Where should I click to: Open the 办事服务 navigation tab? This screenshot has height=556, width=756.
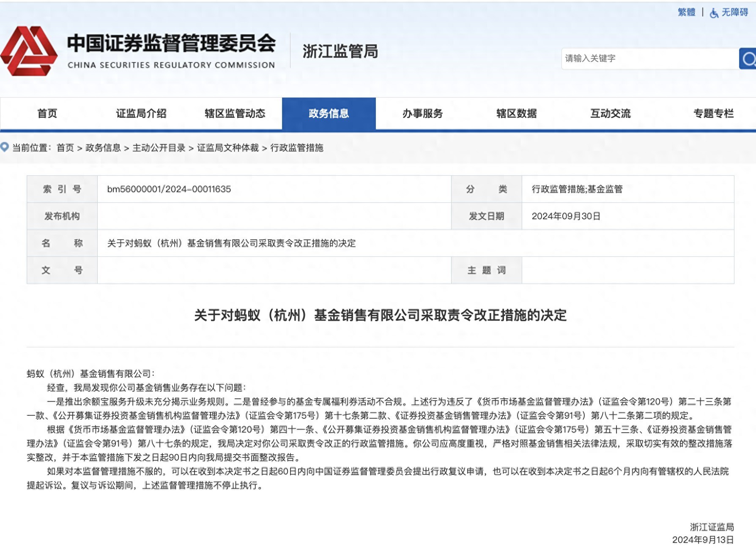[x=422, y=114]
